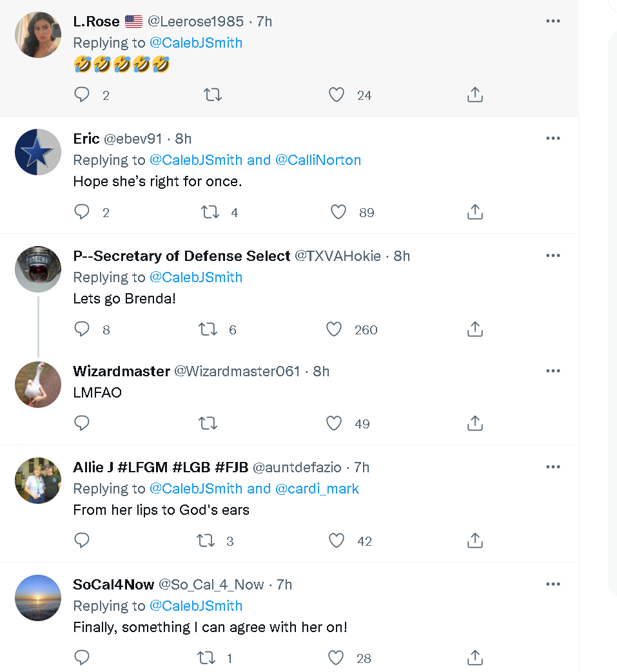
Task: Open SoCal4Now's display name profile
Action: tap(113, 584)
